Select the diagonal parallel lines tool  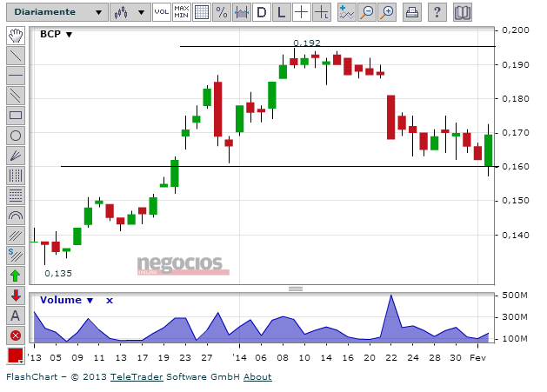tap(16, 236)
